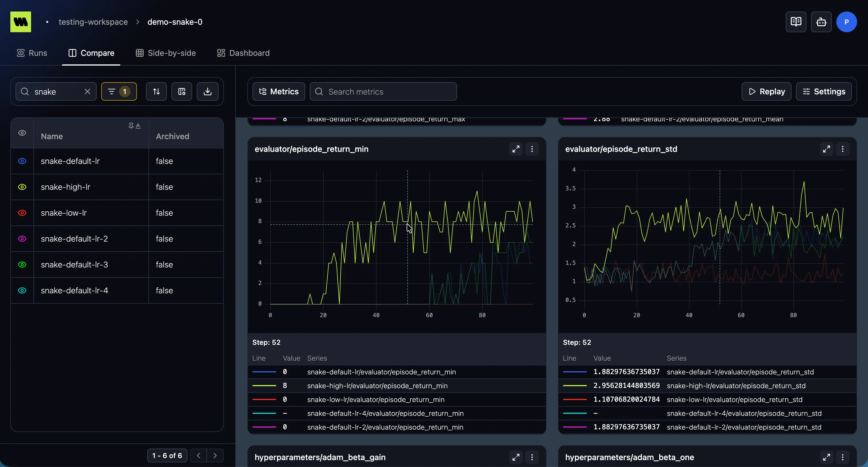Click the sort runs icon
This screenshot has width=868, height=467.
[156, 91]
